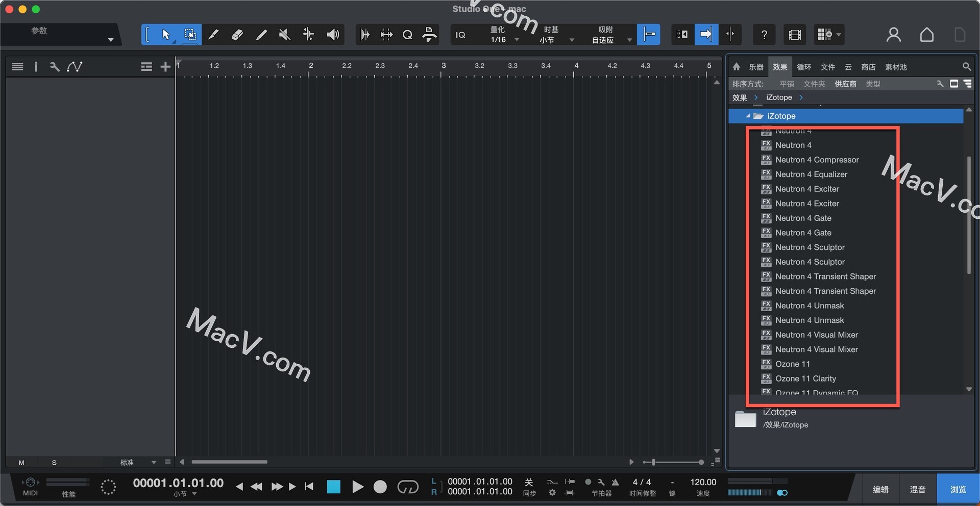Image resolution: width=980 pixels, height=506 pixels.
Task: Click the Fast Forward button
Action: click(x=277, y=487)
